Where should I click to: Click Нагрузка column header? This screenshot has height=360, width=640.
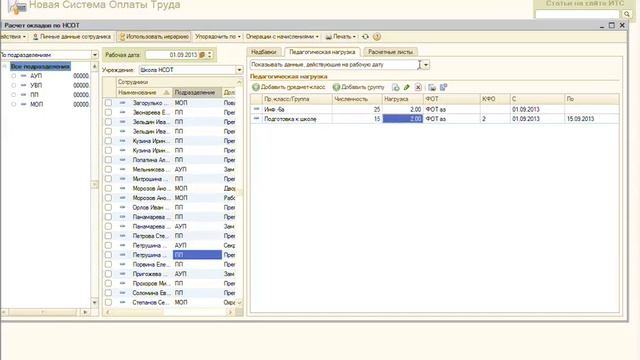point(402,99)
